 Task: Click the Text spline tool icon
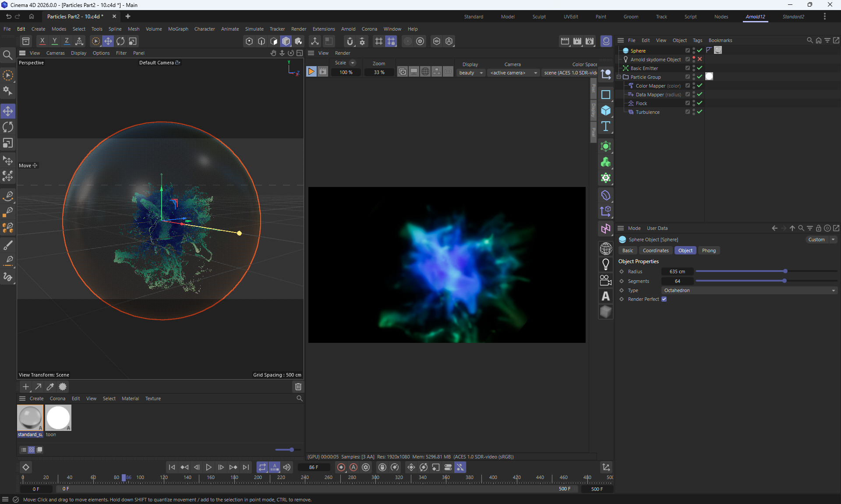[606, 127]
